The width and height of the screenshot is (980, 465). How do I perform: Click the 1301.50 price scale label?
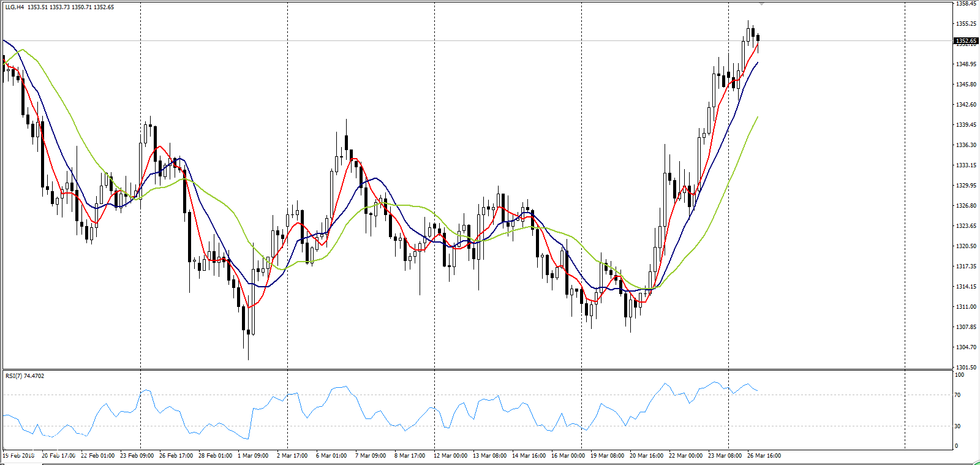pyautogui.click(x=966, y=368)
